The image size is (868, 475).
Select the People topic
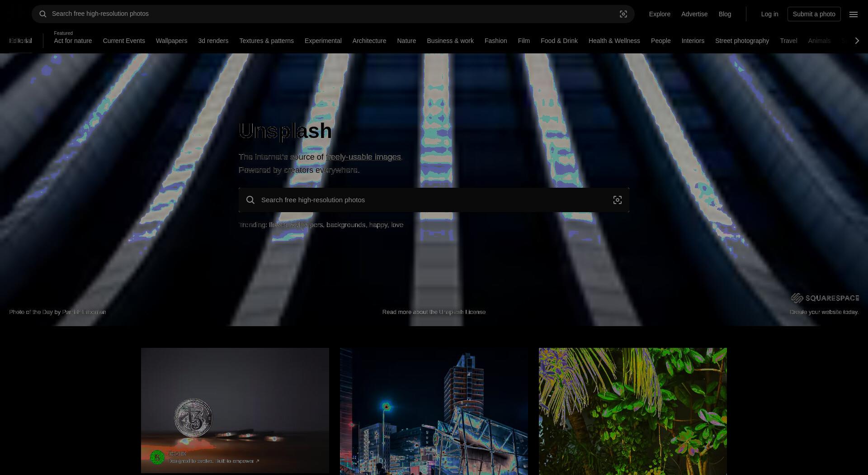(x=660, y=41)
